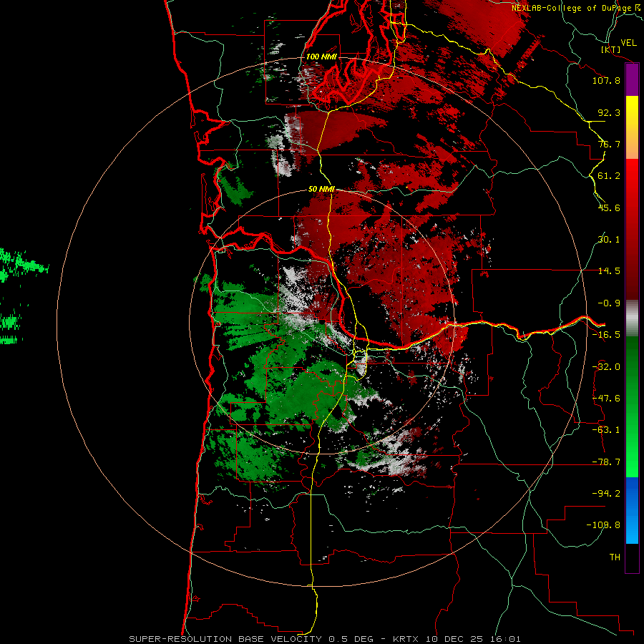Click the 61.2 velocity scale value
This screenshot has height=644, width=644.
point(609,176)
